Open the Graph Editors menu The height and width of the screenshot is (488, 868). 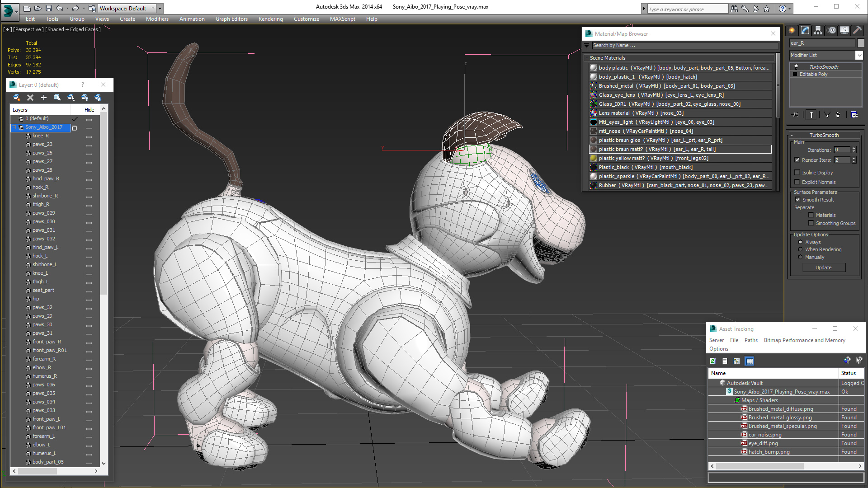click(x=231, y=19)
